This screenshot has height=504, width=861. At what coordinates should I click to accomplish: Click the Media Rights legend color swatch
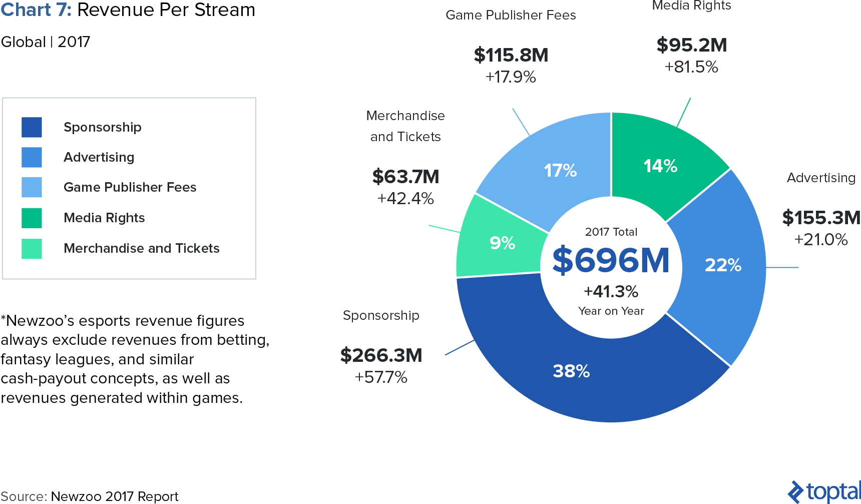tap(32, 218)
